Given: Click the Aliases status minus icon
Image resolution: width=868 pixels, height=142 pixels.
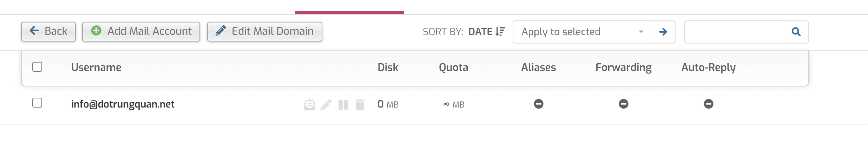Looking at the screenshot, I should pos(539,104).
